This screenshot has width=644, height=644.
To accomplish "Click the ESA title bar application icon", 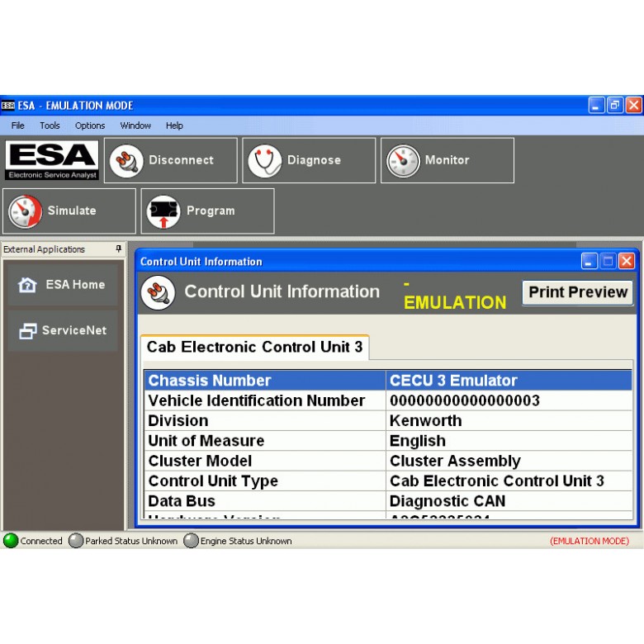I will (x=7, y=106).
